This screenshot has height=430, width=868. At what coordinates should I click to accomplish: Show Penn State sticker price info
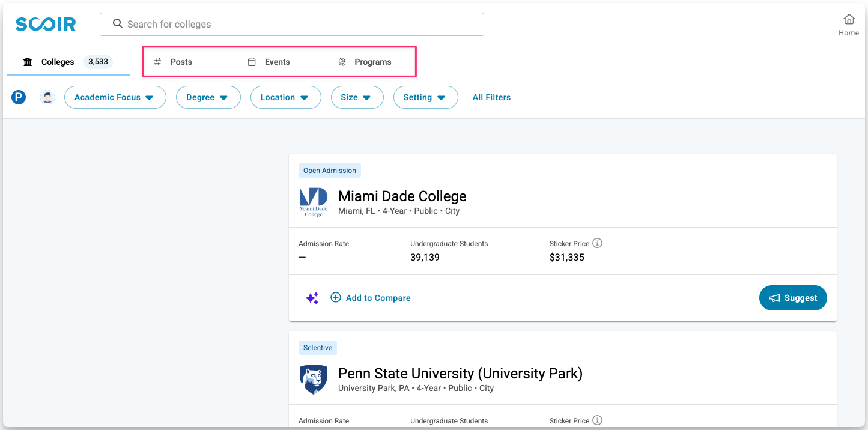[597, 420]
